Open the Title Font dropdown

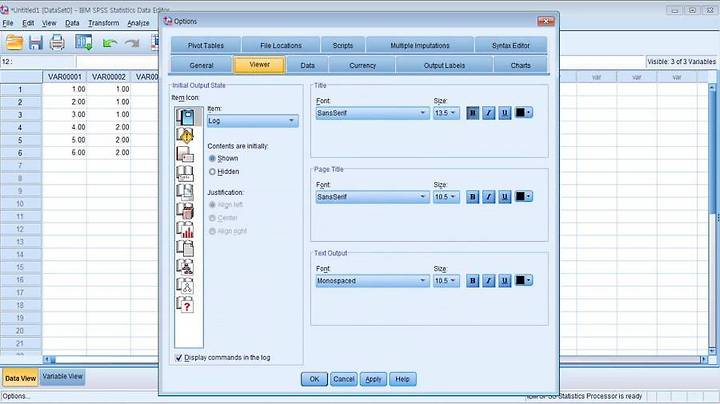(372, 113)
